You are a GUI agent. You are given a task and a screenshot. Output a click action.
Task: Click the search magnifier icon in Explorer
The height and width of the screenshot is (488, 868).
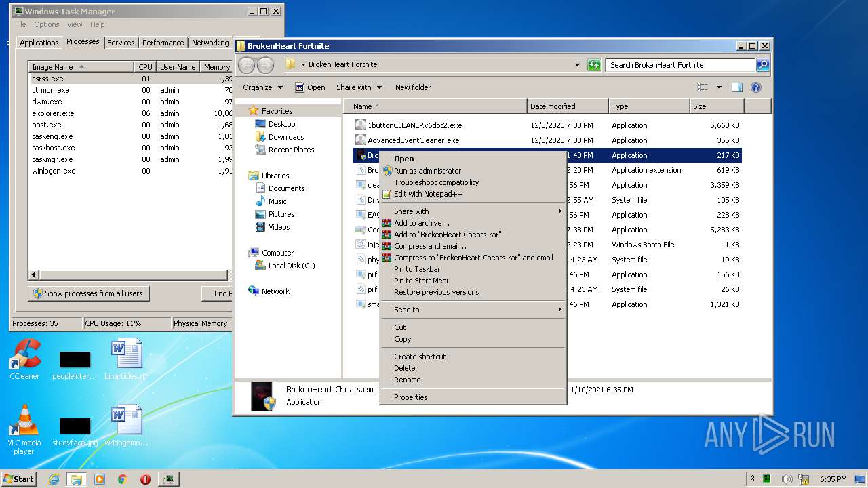click(763, 65)
